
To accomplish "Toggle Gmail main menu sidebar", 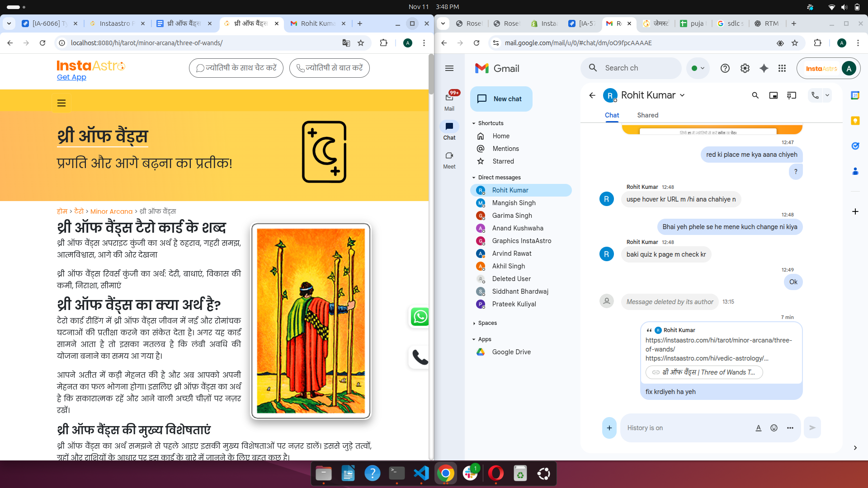I will (x=449, y=68).
